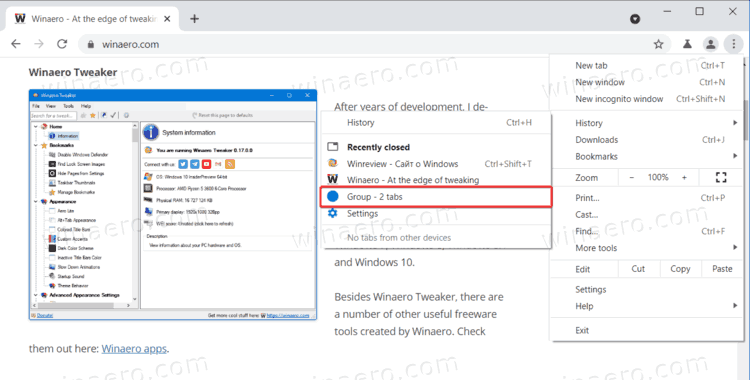The width and height of the screenshot is (750, 380).
Task: Close the Winaero tab
Action: [167, 19]
